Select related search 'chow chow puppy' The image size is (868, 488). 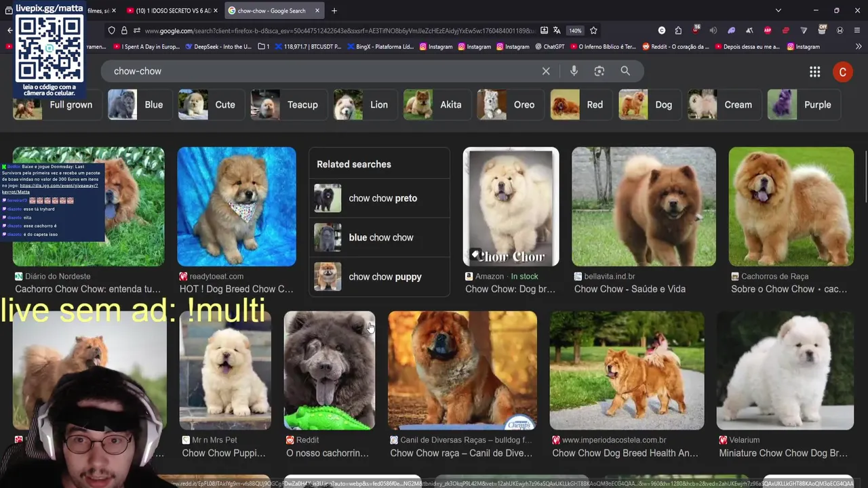tap(379, 277)
